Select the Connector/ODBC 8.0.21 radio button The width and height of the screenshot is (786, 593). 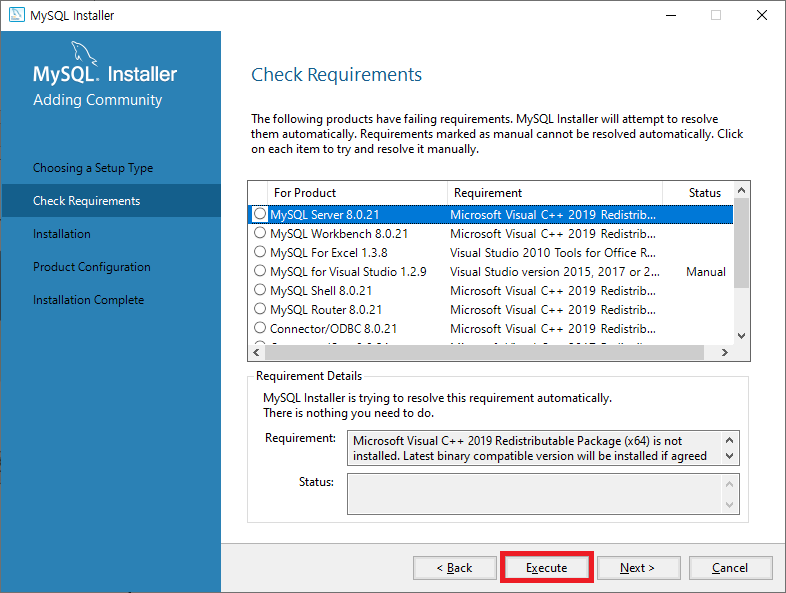[260, 328]
